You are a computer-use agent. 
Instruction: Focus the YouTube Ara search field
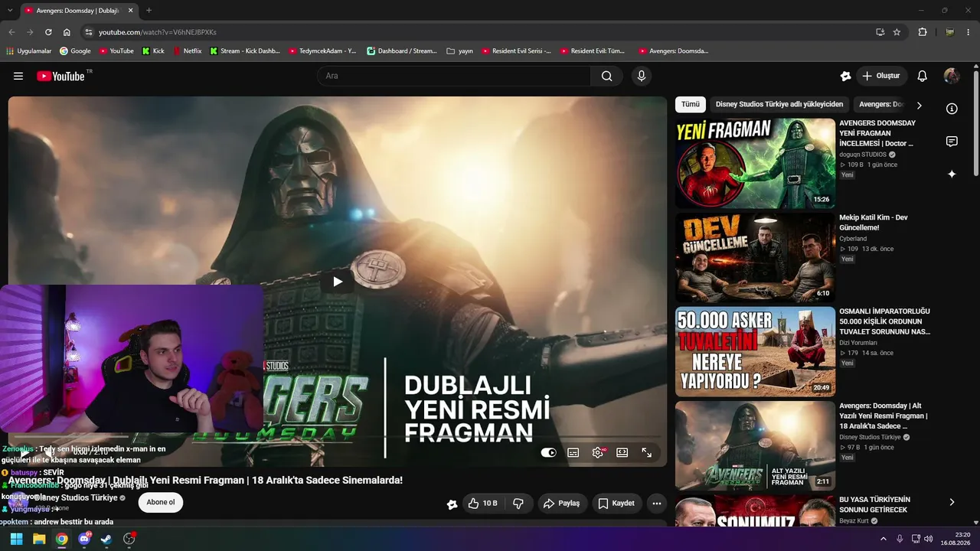454,76
